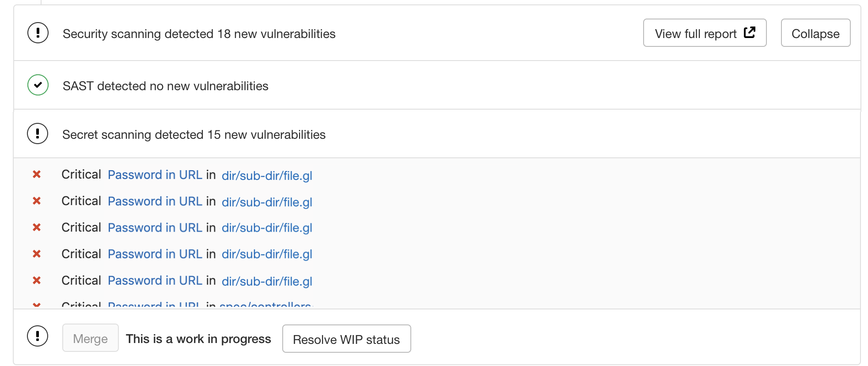Viewport: 868px width, 366px height.
Task: Open the fourth finding's dir/sub-dir/file.gl link
Action: (x=267, y=254)
